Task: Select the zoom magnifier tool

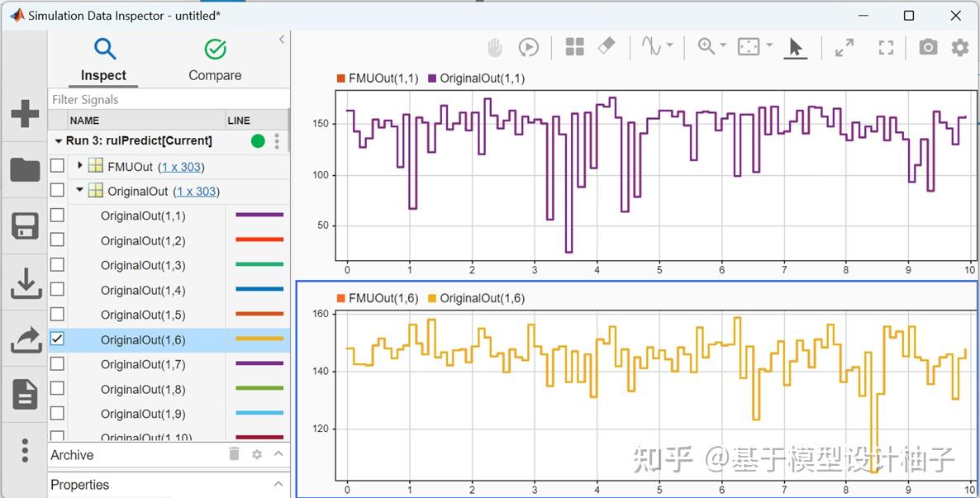Action: (x=706, y=46)
